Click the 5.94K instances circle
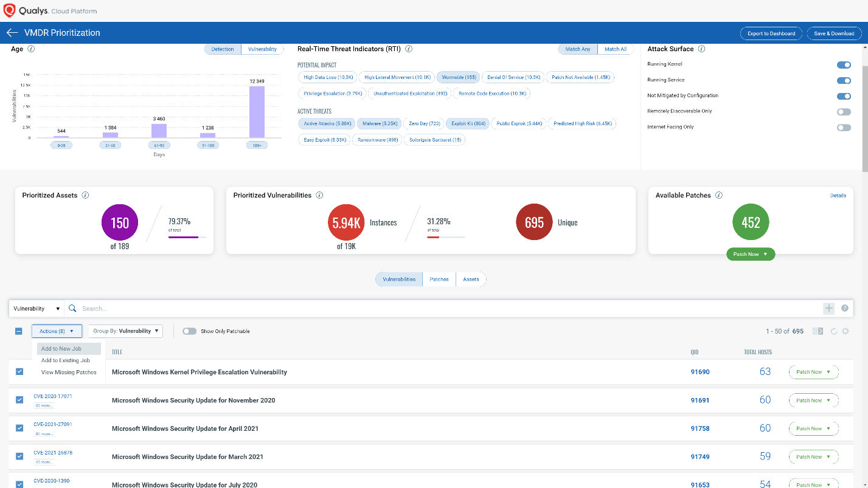The image size is (868, 488). click(x=346, y=222)
